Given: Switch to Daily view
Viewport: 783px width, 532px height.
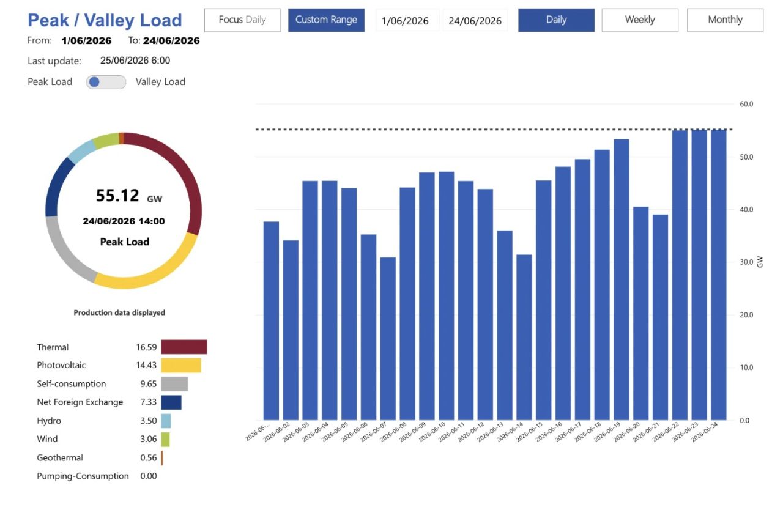Looking at the screenshot, I should click(556, 20).
